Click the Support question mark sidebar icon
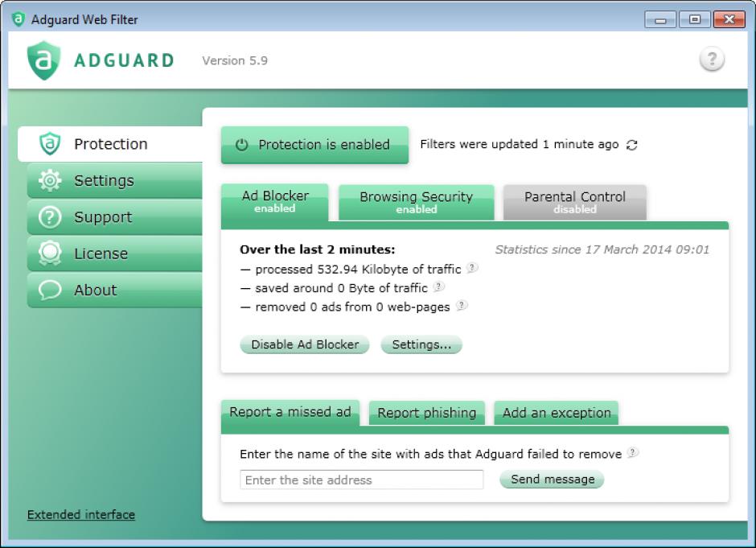This screenshot has height=548, width=756. click(50, 217)
